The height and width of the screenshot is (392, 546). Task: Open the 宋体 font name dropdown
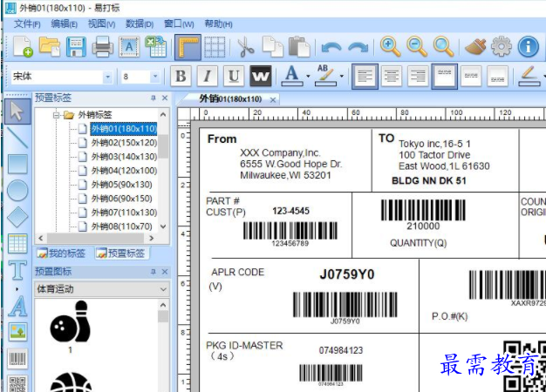(x=107, y=77)
